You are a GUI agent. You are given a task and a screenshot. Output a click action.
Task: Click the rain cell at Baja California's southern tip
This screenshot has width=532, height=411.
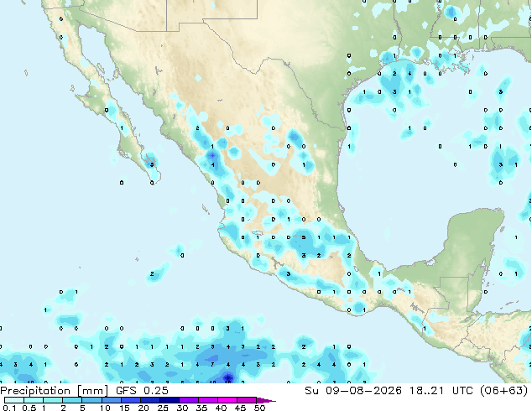(151, 163)
